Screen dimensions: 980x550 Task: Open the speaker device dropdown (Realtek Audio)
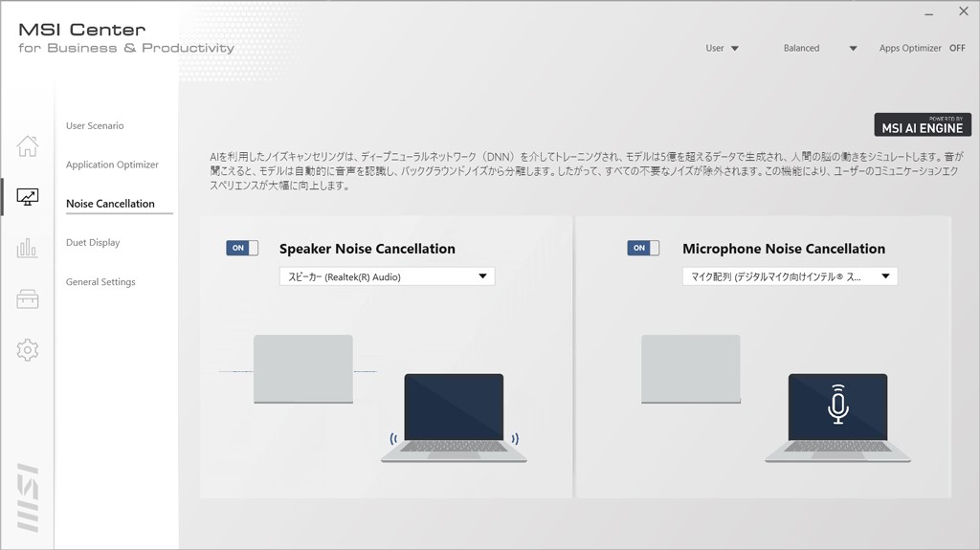click(387, 276)
